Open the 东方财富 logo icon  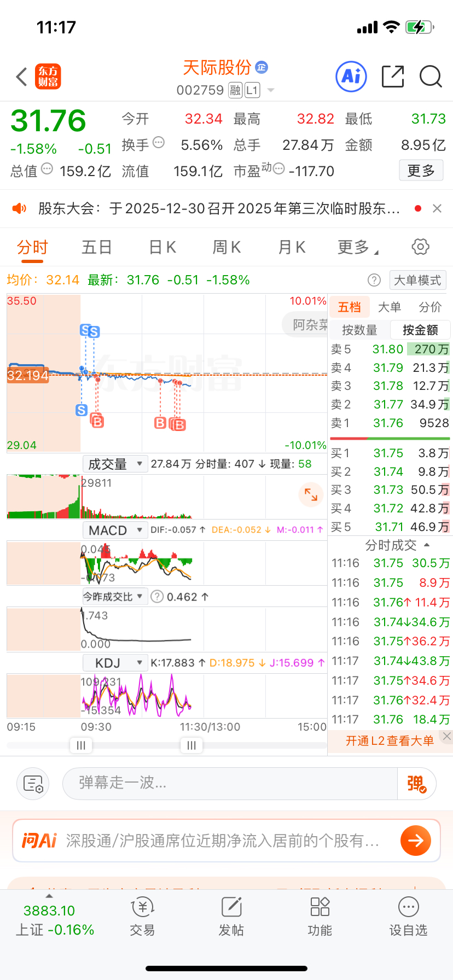pos(48,77)
